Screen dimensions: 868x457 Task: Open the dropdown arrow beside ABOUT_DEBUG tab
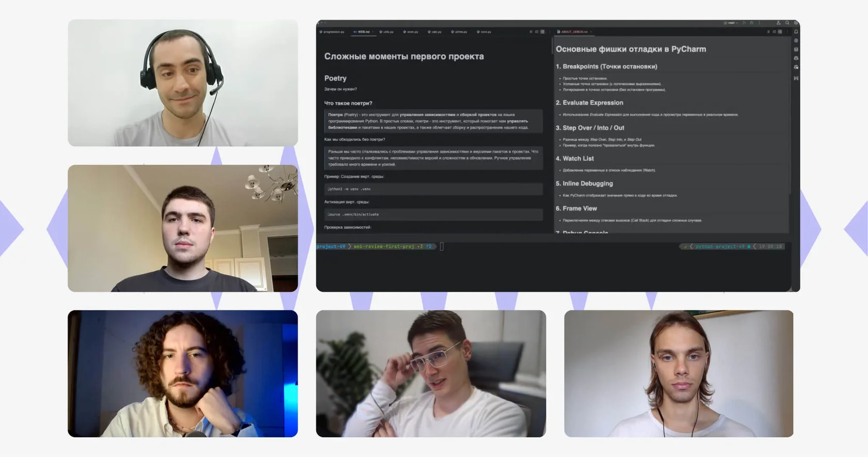591,31
